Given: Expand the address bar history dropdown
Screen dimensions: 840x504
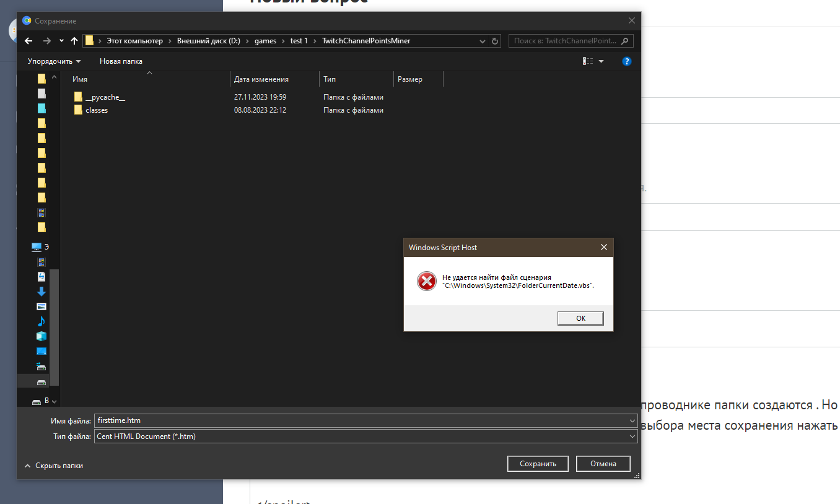Looking at the screenshot, I should (x=483, y=41).
